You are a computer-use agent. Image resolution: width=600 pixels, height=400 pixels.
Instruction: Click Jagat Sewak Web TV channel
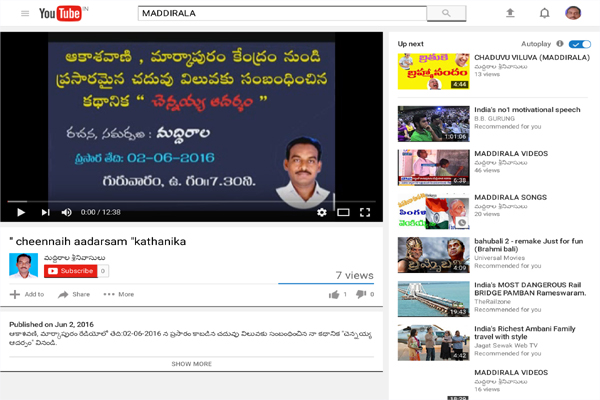click(x=506, y=345)
